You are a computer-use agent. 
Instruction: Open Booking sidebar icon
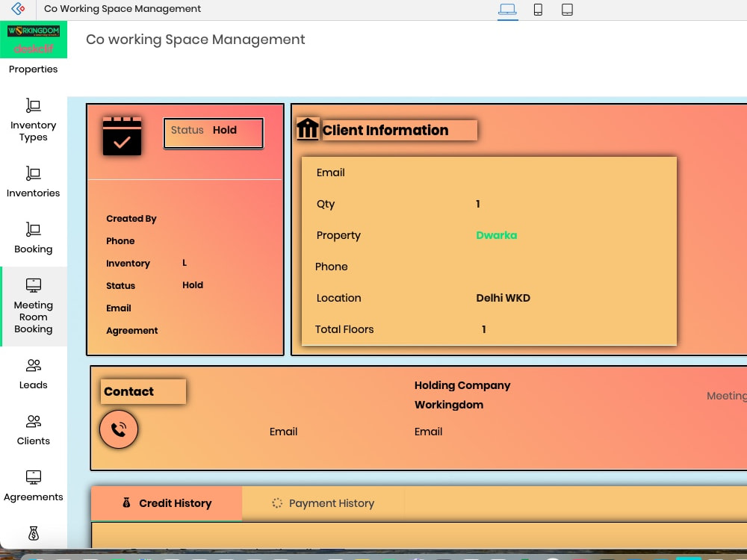(x=34, y=229)
